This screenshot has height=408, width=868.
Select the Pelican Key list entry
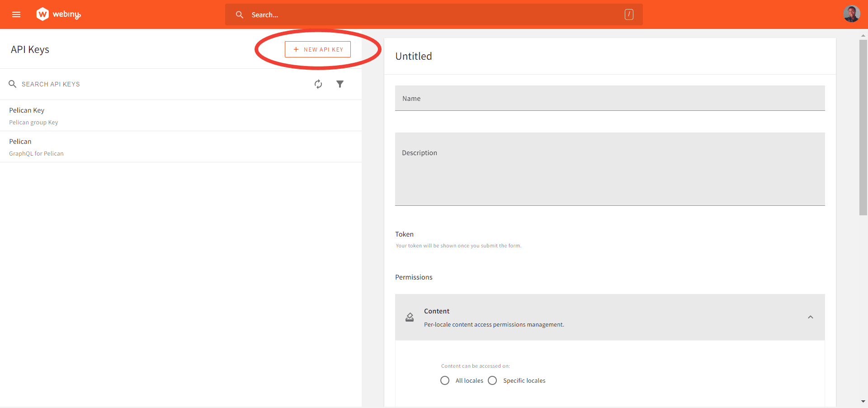click(x=181, y=115)
